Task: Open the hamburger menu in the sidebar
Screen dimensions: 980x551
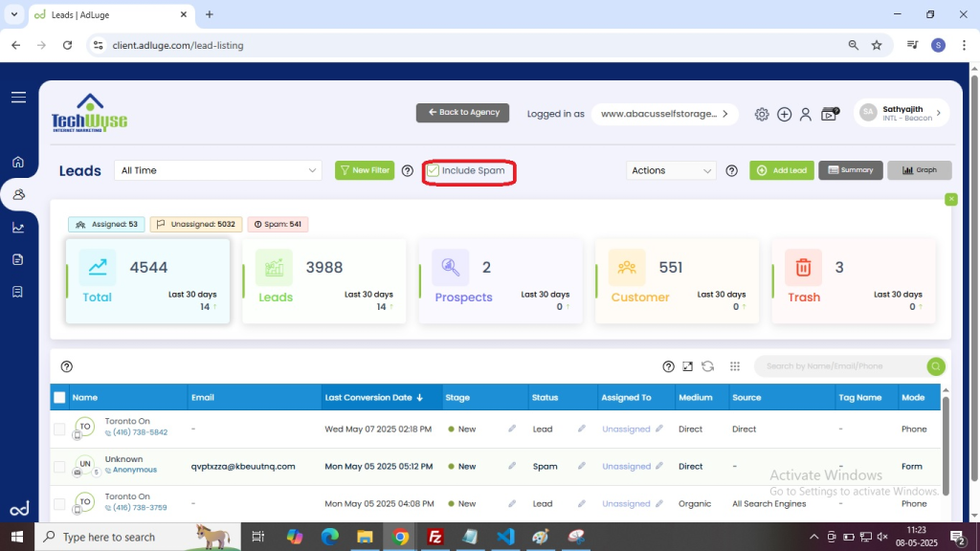Action: pyautogui.click(x=18, y=97)
